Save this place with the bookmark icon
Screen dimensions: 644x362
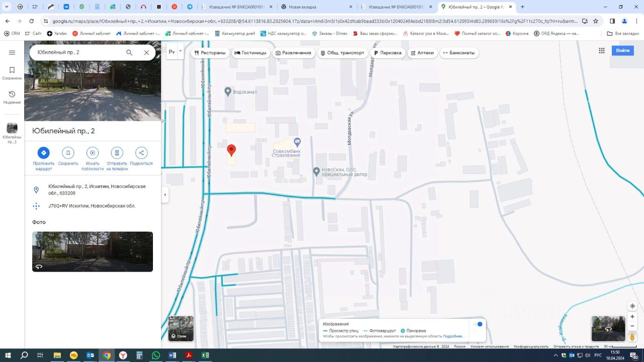point(68,153)
